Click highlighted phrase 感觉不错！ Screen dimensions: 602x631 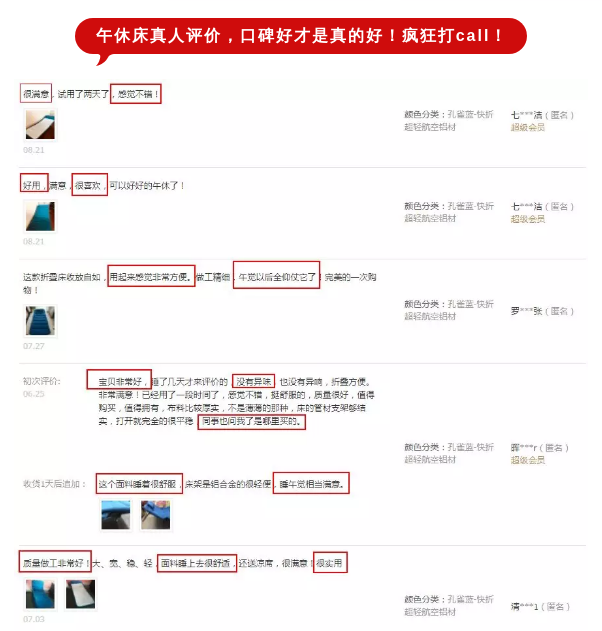pyautogui.click(x=136, y=94)
